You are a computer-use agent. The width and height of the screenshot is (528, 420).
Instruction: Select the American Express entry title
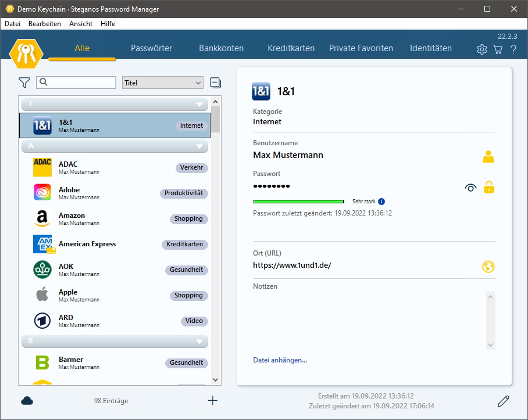[87, 244]
